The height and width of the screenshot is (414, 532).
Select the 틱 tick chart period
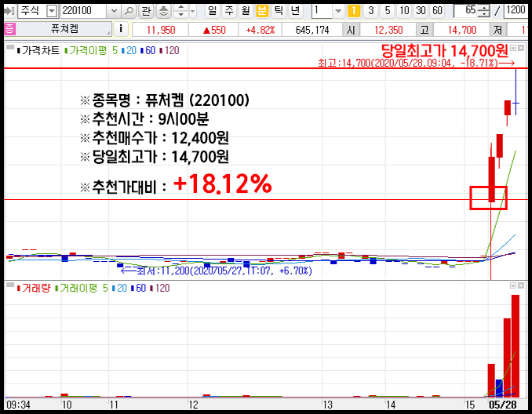[279, 11]
